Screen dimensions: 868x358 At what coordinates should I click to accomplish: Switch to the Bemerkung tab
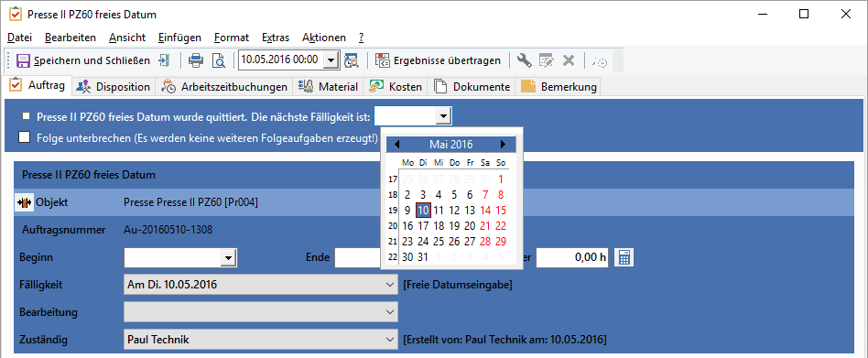(x=558, y=87)
